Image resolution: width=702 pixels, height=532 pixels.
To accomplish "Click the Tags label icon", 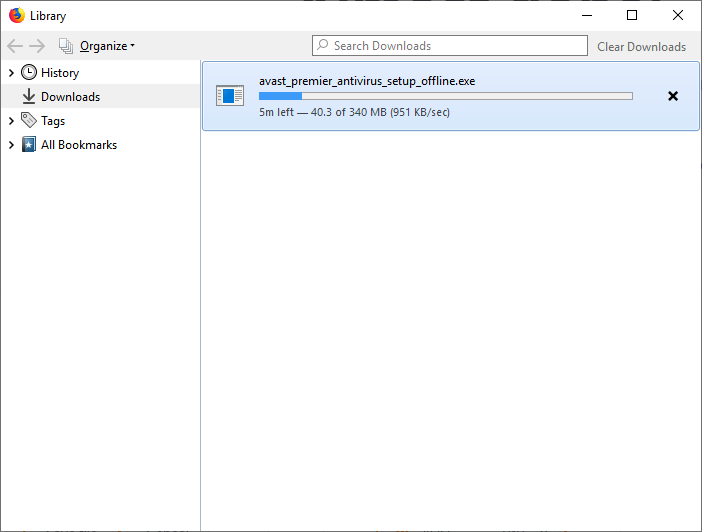I will (x=29, y=120).
